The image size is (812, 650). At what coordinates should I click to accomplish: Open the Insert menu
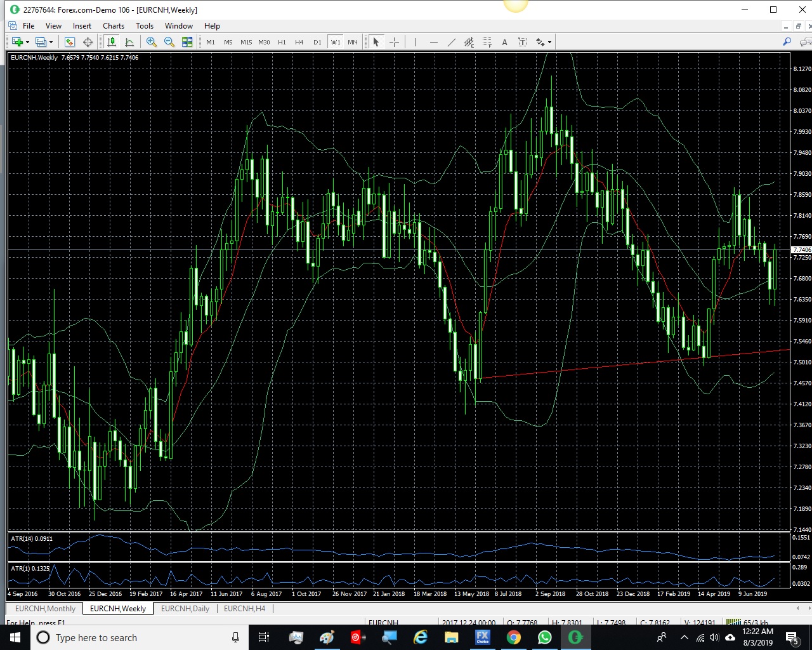click(x=82, y=26)
